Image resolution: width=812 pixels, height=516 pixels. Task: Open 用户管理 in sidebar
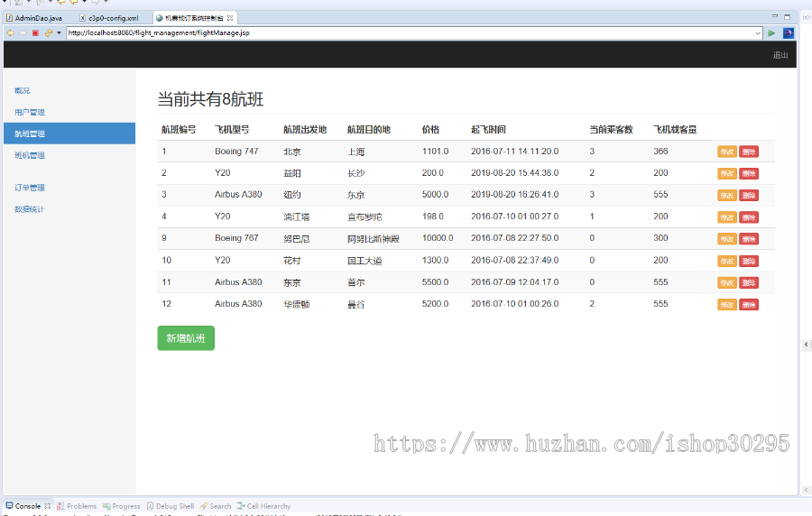click(30, 112)
